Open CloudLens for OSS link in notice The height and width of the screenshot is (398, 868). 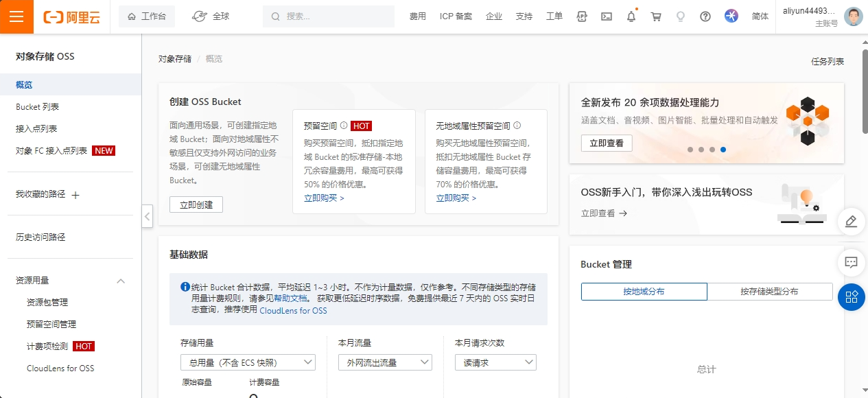(x=293, y=311)
